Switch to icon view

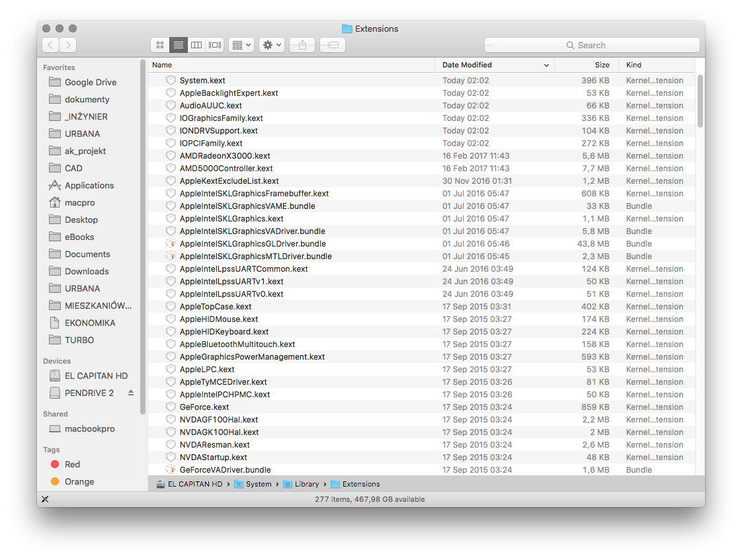point(160,45)
